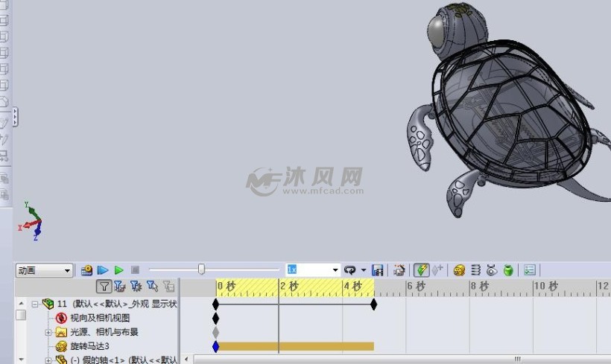Image resolution: width=611 pixels, height=364 pixels.
Task: Click the XYZ coordinate triad
Action: (31, 221)
